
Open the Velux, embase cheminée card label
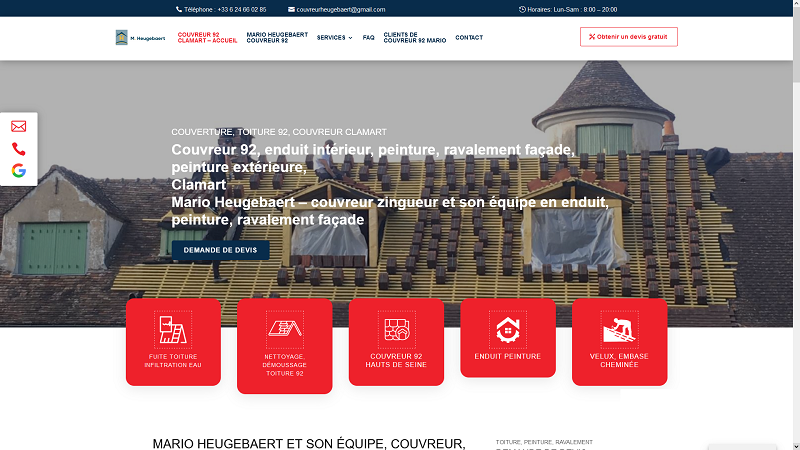[619, 360]
